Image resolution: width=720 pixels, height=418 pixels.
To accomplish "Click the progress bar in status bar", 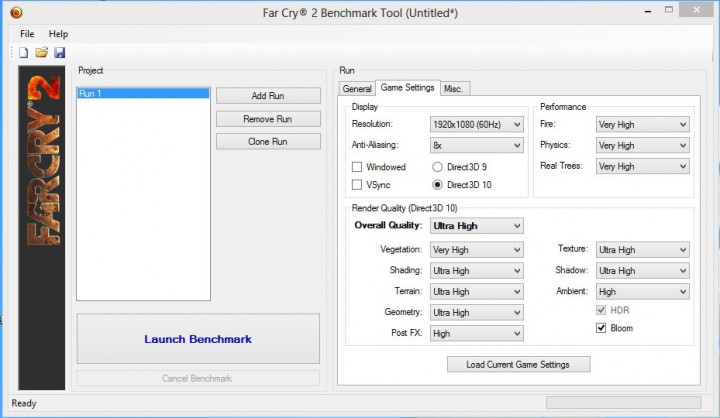I will [624, 403].
